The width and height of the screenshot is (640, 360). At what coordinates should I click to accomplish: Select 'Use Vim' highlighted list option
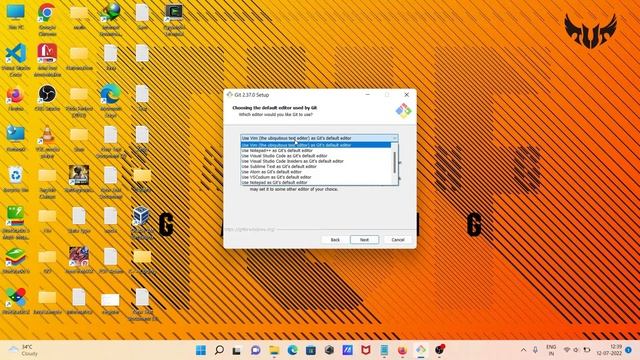click(316, 145)
